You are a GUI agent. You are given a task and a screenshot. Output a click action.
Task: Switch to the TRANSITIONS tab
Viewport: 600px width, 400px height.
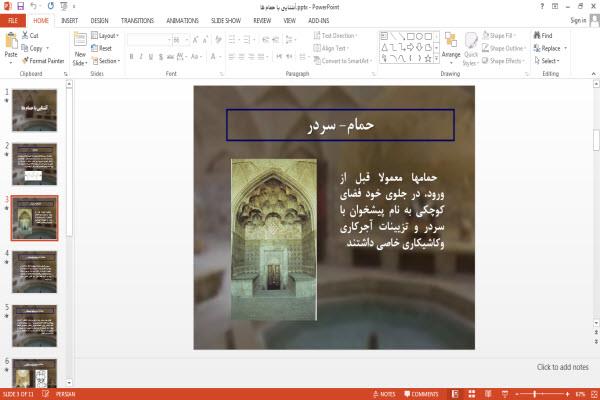(137, 21)
